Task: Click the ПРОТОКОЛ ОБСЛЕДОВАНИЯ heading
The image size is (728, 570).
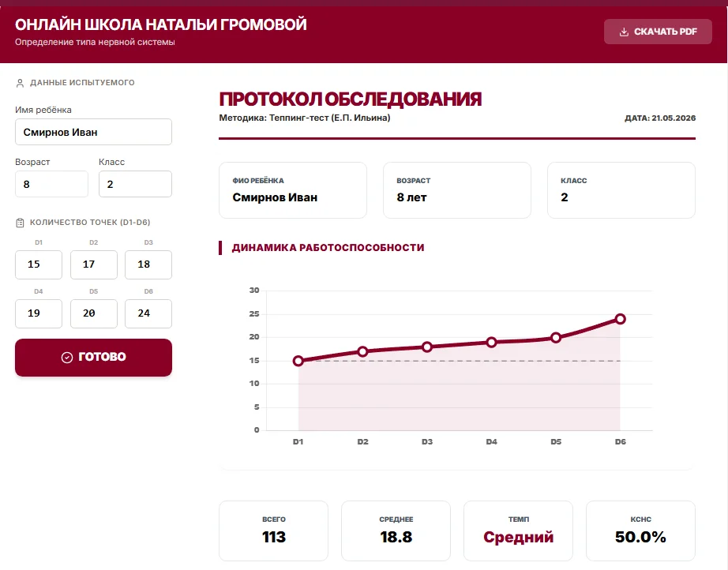Action: (x=350, y=99)
